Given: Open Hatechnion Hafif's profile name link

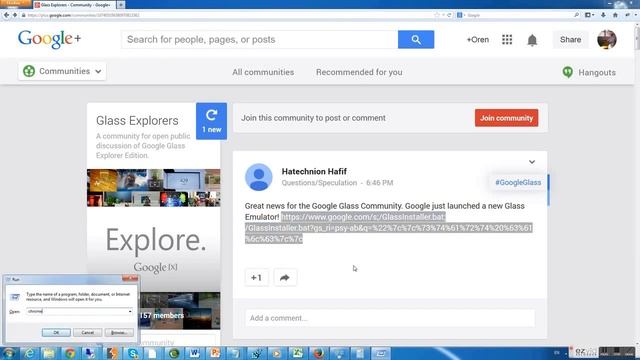Looking at the screenshot, I should [x=314, y=171].
